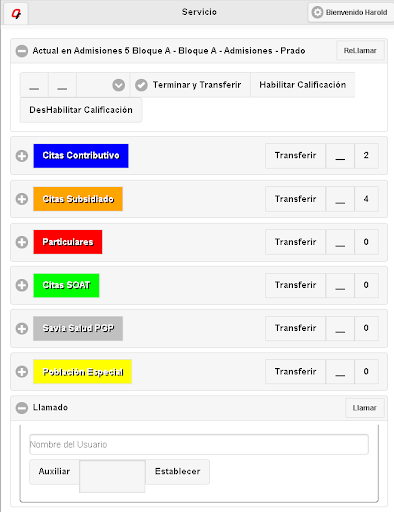This screenshot has height=512, width=394.
Task: Click the Nombre del Usuario field
Action: pos(199,444)
